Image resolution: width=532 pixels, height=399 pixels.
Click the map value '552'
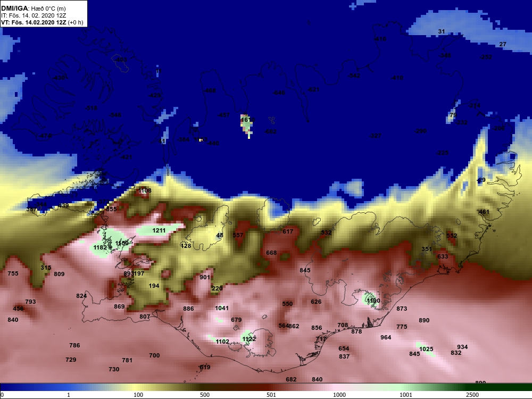452,236
